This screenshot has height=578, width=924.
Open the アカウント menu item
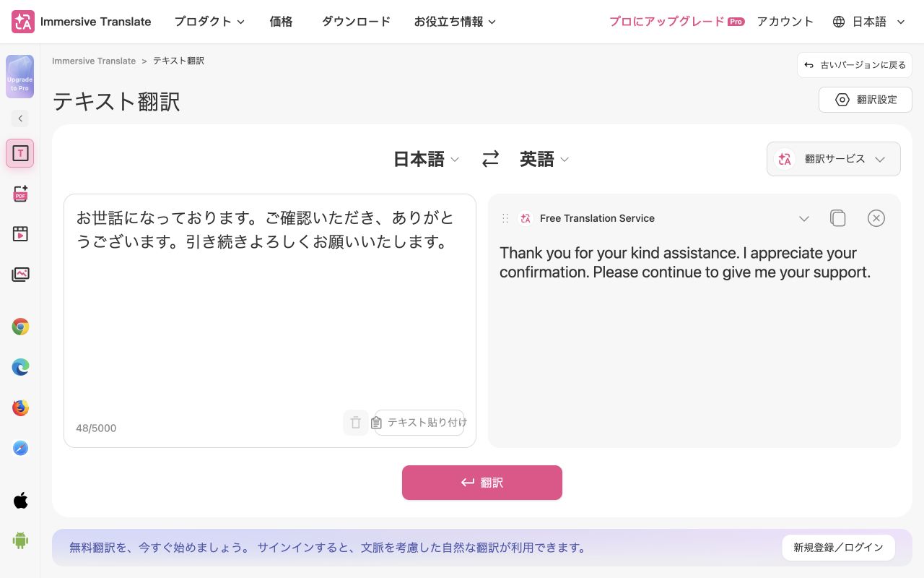[785, 22]
